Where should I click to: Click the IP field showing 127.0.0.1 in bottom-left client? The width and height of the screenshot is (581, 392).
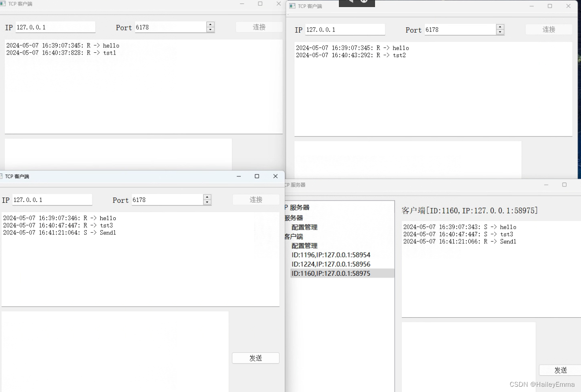52,199
